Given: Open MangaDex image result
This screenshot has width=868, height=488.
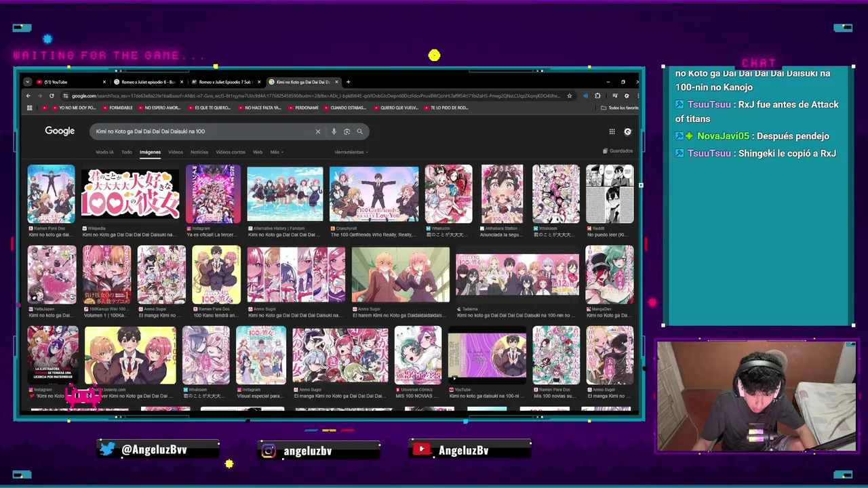Looking at the screenshot, I should [610, 274].
